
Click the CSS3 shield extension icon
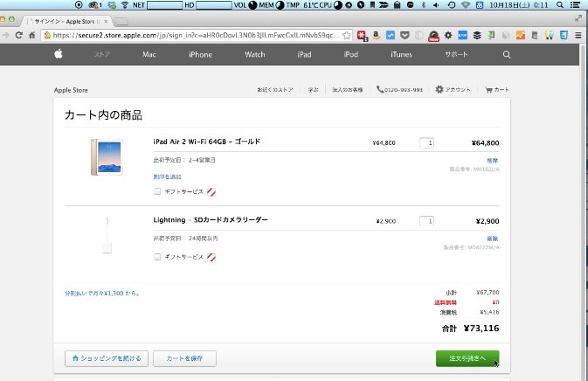[x=564, y=35]
